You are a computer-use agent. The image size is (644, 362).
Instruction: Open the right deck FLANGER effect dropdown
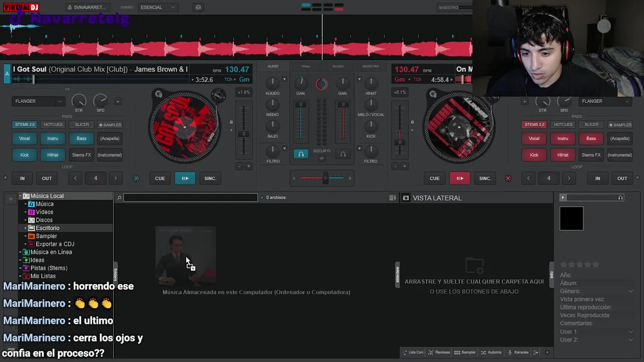(x=606, y=101)
